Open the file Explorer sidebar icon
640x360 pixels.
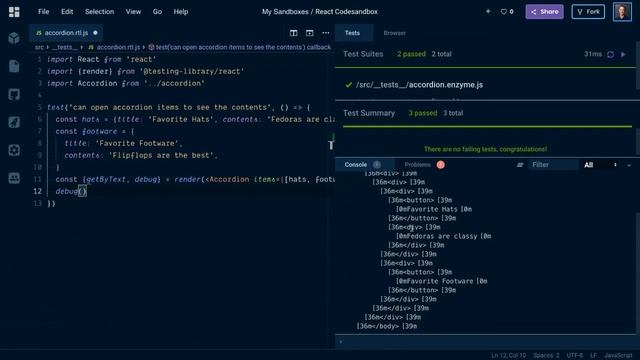pyautogui.click(x=14, y=66)
